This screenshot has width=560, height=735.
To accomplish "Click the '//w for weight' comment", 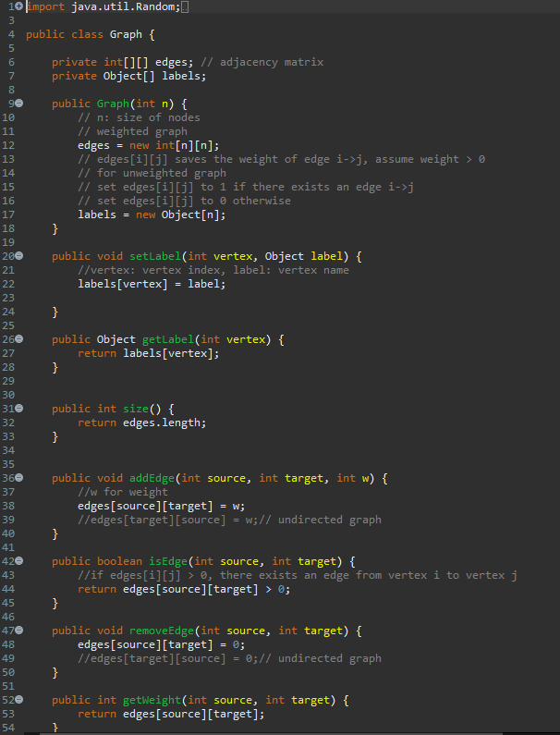I will [x=123, y=492].
